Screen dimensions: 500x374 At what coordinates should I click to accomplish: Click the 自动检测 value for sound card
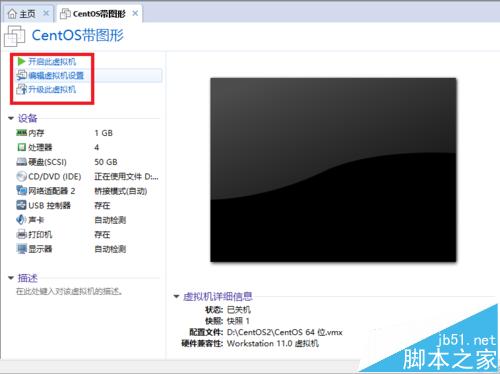pyautogui.click(x=110, y=220)
